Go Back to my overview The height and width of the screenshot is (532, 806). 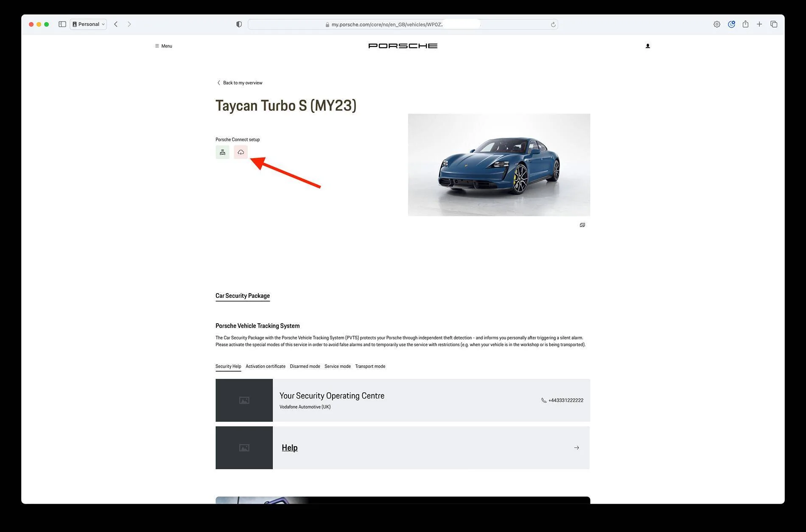(x=240, y=83)
